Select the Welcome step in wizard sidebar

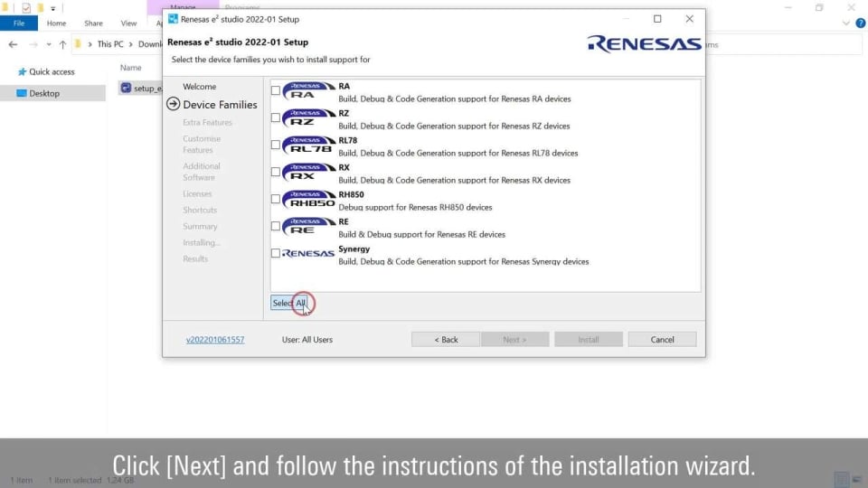199,87
